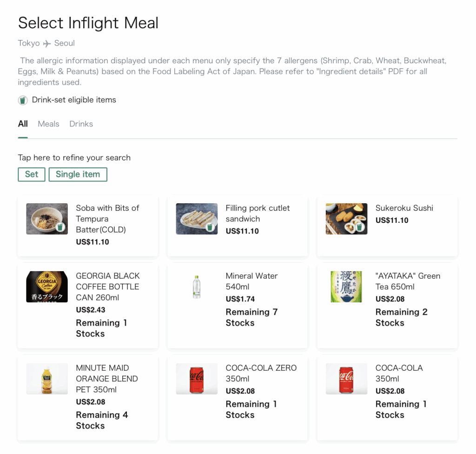
Task: Click drink-set badge on AYATAKA Green Tea
Action: tap(359, 294)
